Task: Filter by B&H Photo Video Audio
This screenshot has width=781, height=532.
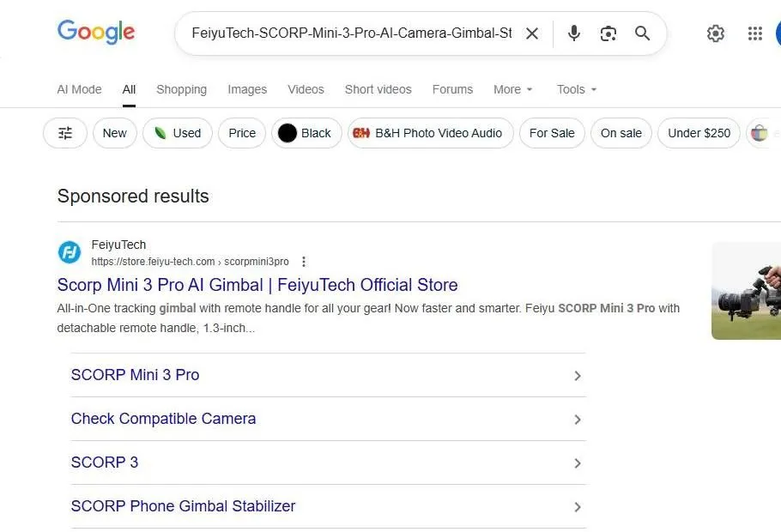Action: 430,133
